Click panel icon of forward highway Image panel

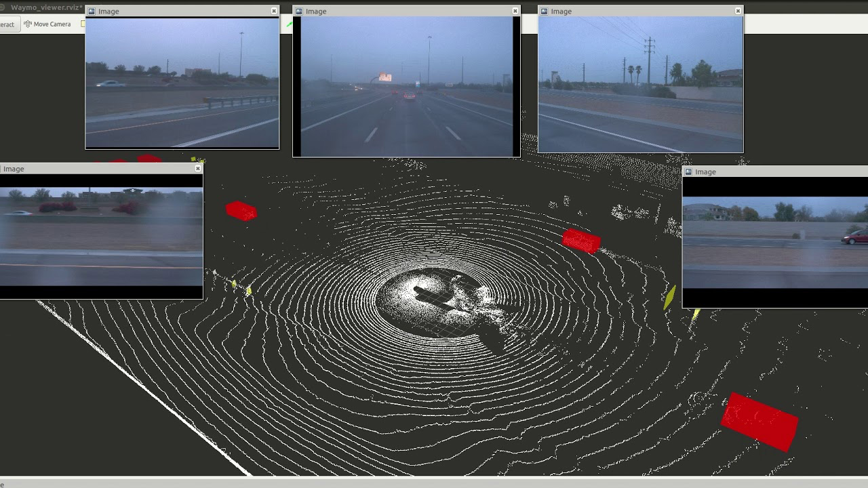pyautogui.click(x=299, y=11)
